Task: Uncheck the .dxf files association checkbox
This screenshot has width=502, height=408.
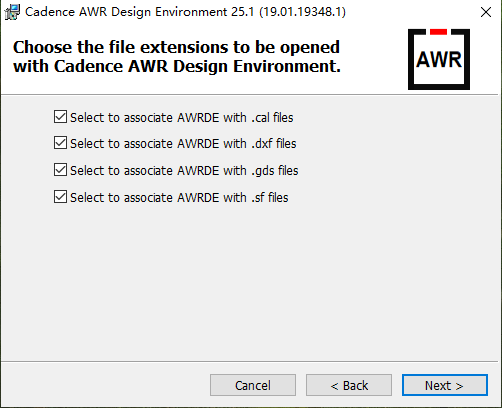Action: point(60,143)
